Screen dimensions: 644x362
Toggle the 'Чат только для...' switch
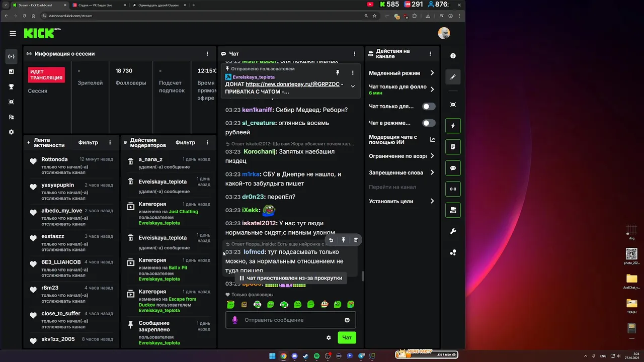pos(429,107)
